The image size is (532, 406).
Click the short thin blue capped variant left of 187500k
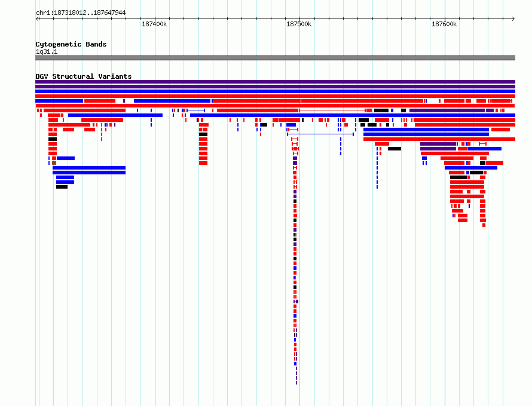[195, 110]
